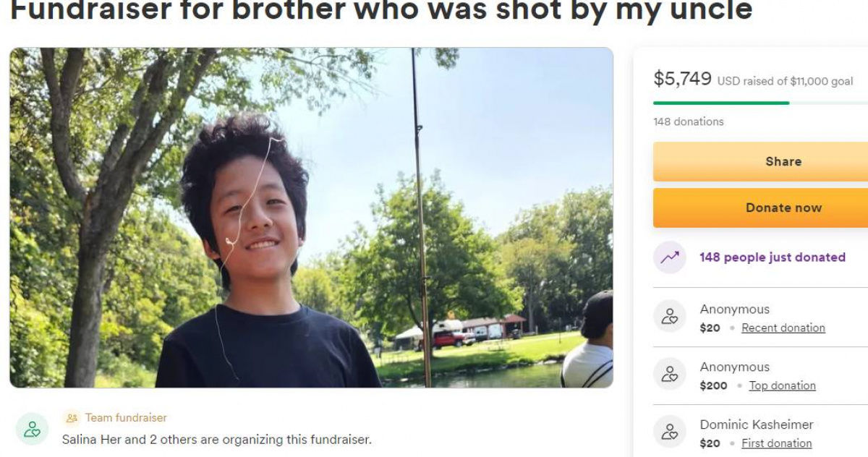This screenshot has height=457, width=868.
Task: Click the Dominic Kasheimer donor name
Action: pyautogui.click(x=757, y=424)
